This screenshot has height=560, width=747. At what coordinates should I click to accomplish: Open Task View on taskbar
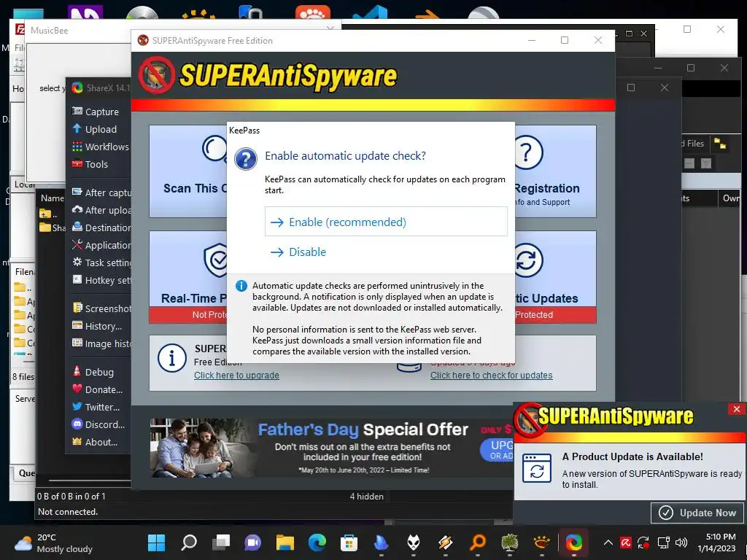pos(220,542)
